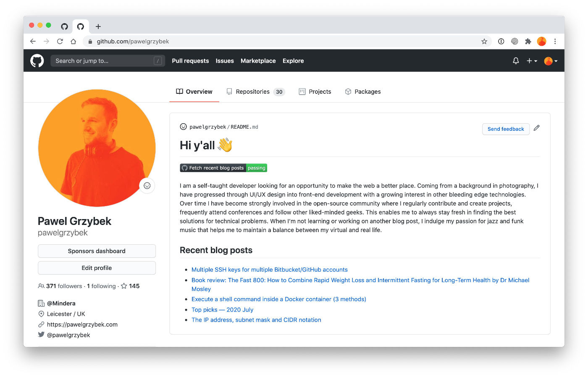
Task: Click the GitHub octocat logo in the header
Action: [37, 61]
